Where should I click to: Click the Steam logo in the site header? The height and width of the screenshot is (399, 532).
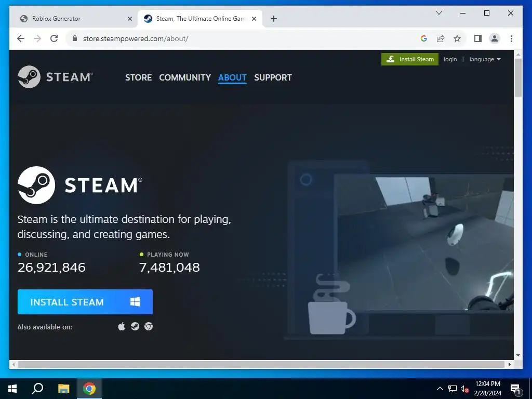click(x=55, y=77)
